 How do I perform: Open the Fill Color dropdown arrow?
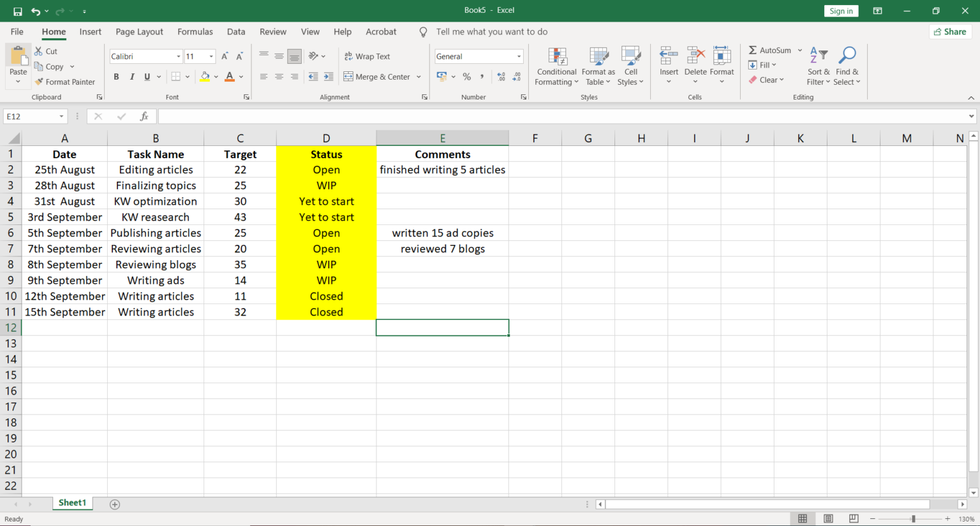215,77
